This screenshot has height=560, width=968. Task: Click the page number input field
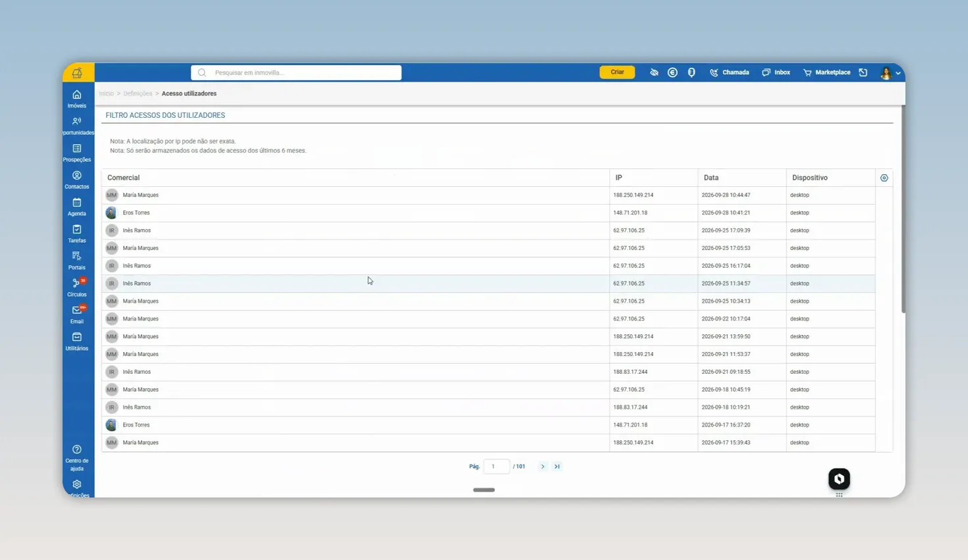pos(497,467)
